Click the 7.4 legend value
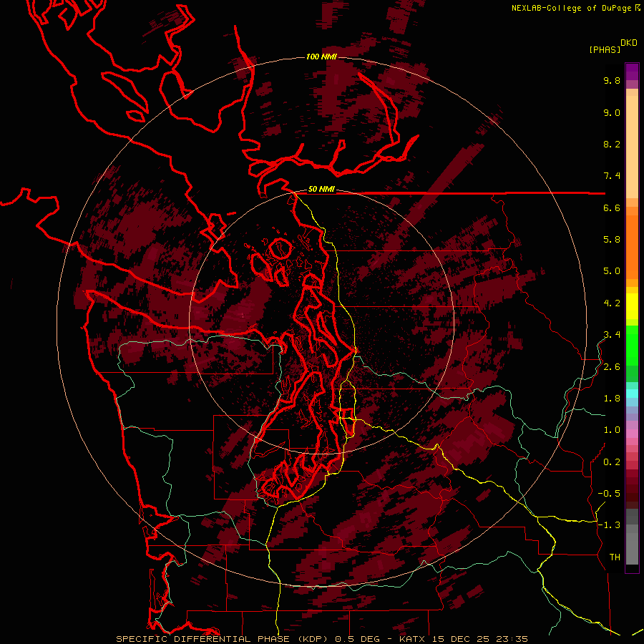This screenshot has height=644, width=644. (612, 176)
